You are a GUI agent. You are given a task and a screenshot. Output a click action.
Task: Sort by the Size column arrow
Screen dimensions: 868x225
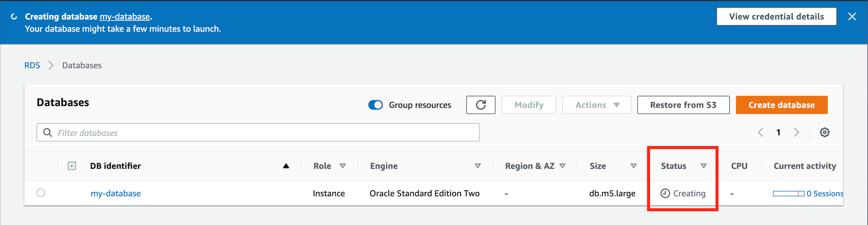634,166
